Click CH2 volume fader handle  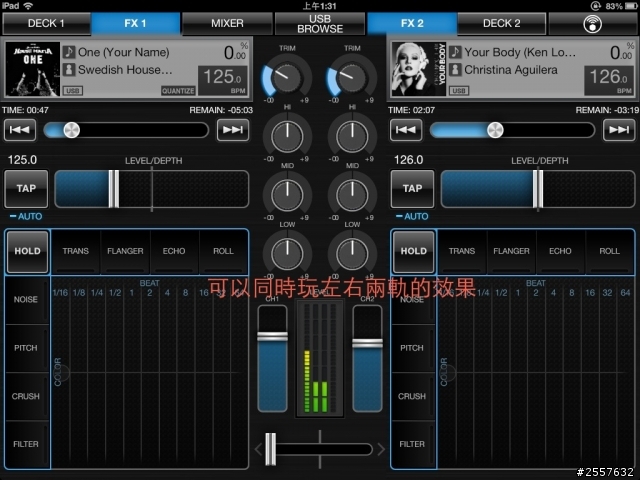click(367, 343)
